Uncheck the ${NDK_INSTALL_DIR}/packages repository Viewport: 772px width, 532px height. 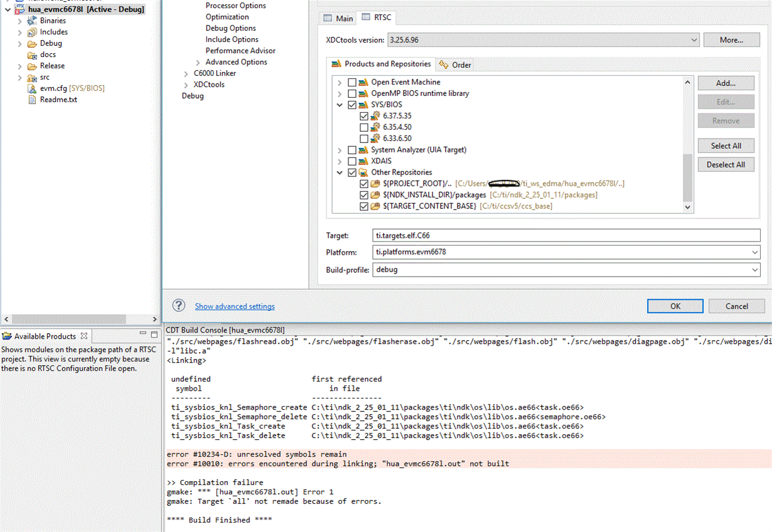[x=364, y=195]
